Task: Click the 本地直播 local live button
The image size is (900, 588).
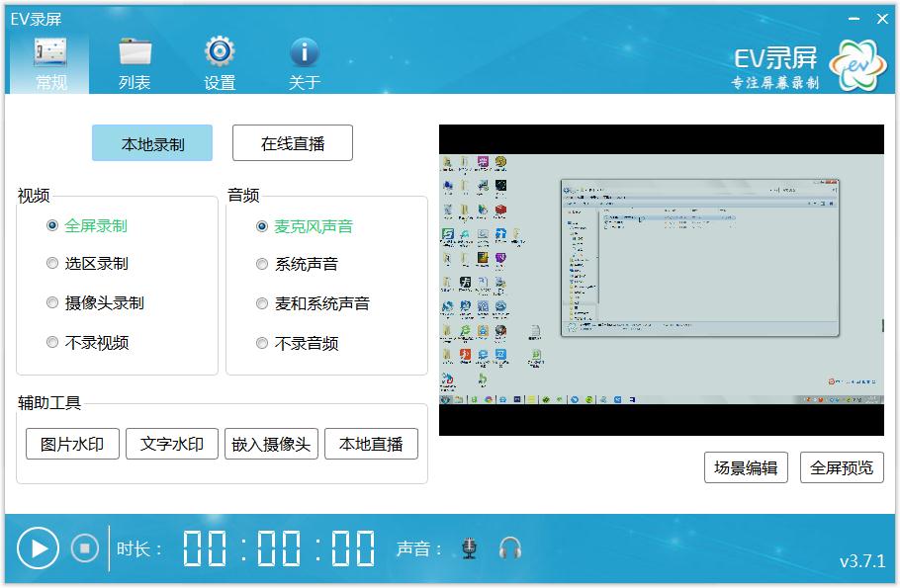Action: (371, 444)
